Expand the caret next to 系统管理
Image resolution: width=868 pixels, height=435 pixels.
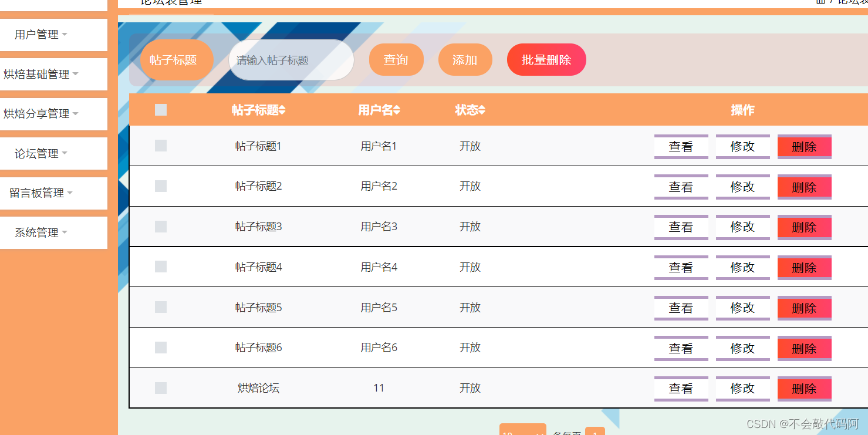[x=65, y=233]
